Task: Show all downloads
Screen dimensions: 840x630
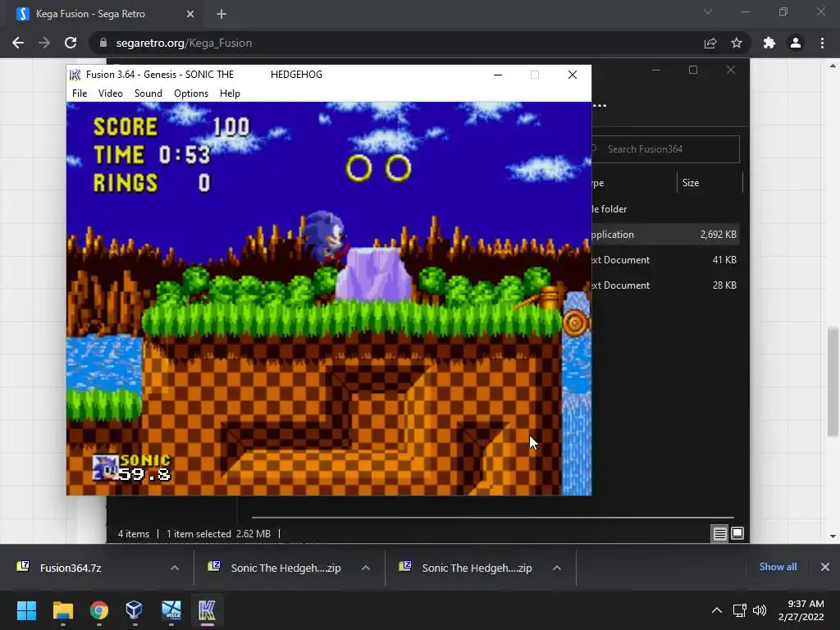Action: tap(778, 567)
